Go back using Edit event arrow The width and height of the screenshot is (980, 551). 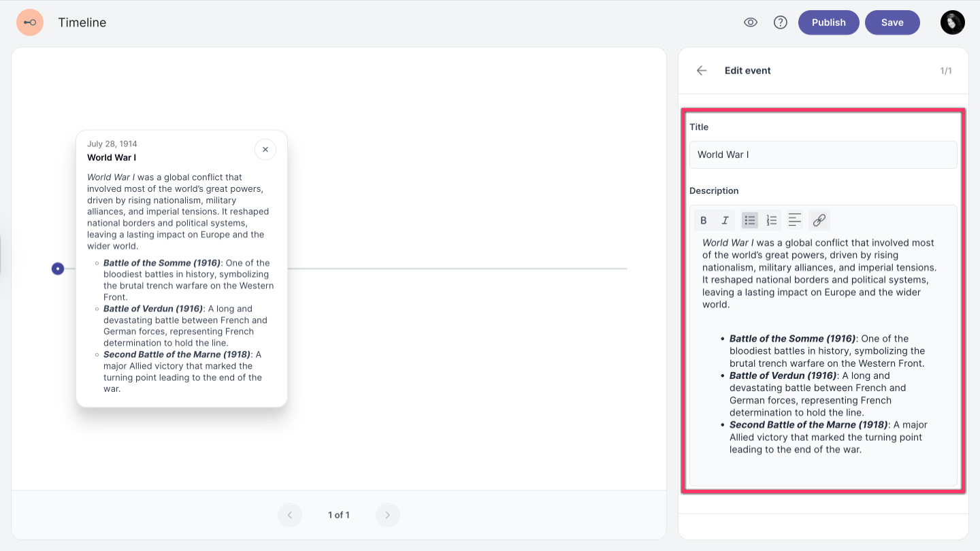(x=702, y=71)
